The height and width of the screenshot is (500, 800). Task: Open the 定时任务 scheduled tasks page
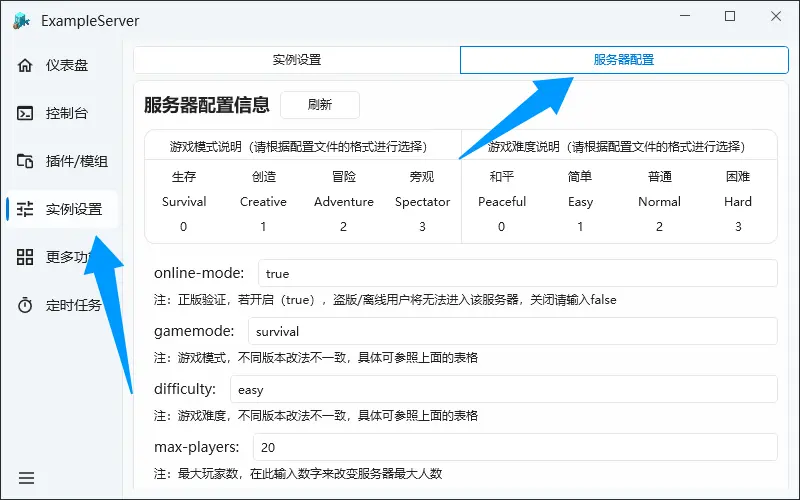62,305
